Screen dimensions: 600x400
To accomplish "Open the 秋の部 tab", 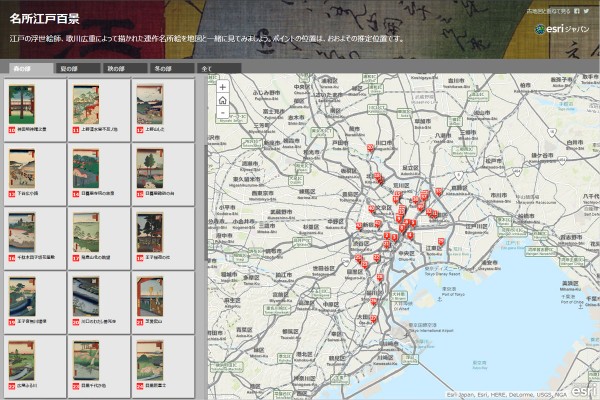I will [117, 68].
